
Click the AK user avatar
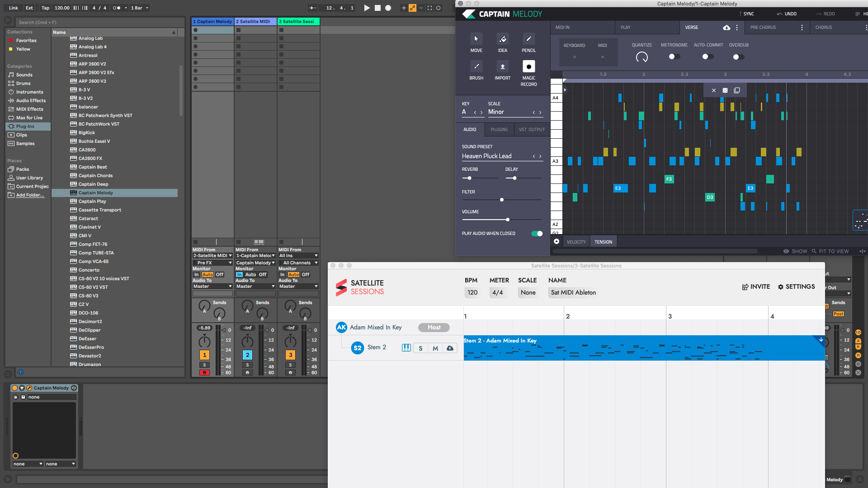(341, 327)
